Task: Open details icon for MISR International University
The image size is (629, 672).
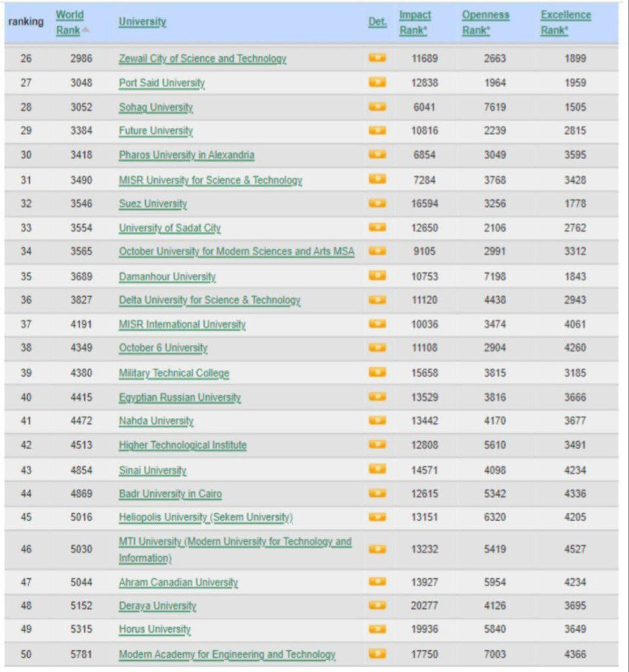Action: click(x=378, y=324)
